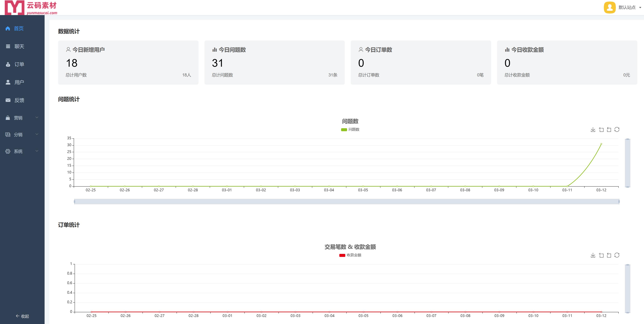Click the yellow user avatar icon
The height and width of the screenshot is (324, 644).
coord(609,7)
